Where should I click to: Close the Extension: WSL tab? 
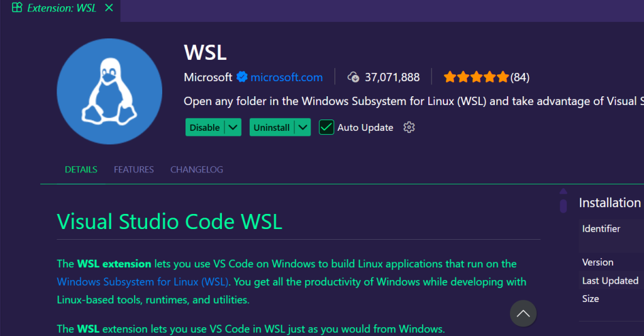coord(109,8)
